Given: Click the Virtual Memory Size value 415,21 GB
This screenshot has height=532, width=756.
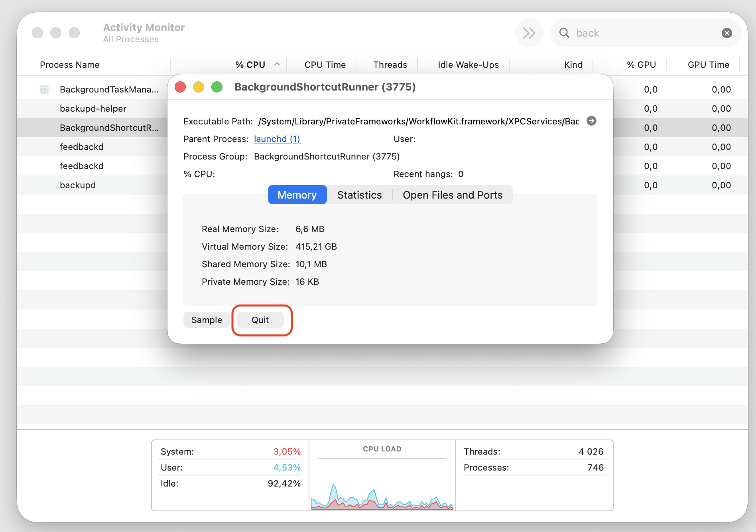Looking at the screenshot, I should click(x=316, y=246).
